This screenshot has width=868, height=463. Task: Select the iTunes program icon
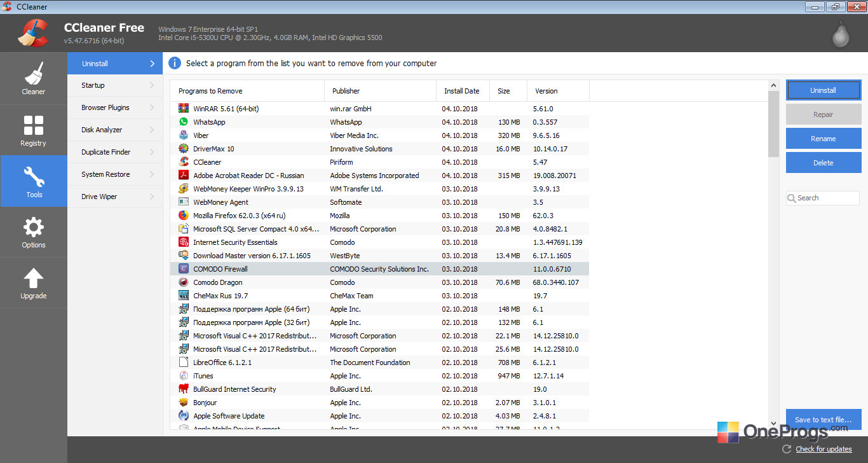tap(184, 376)
